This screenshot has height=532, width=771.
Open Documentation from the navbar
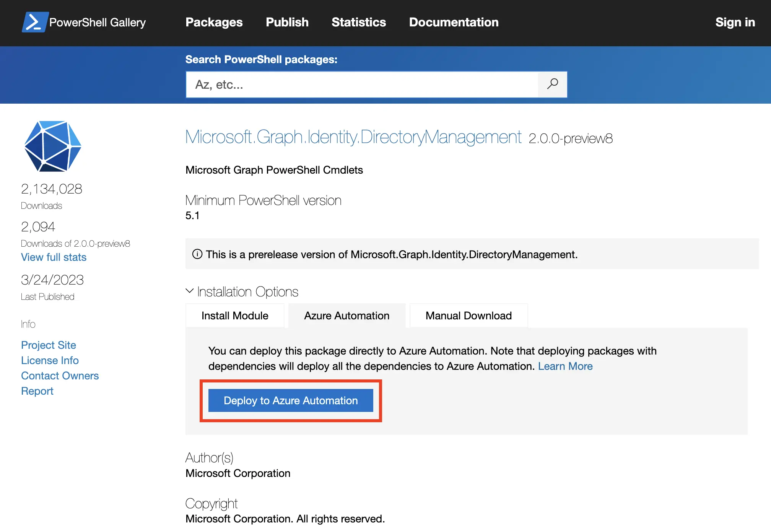pos(454,22)
